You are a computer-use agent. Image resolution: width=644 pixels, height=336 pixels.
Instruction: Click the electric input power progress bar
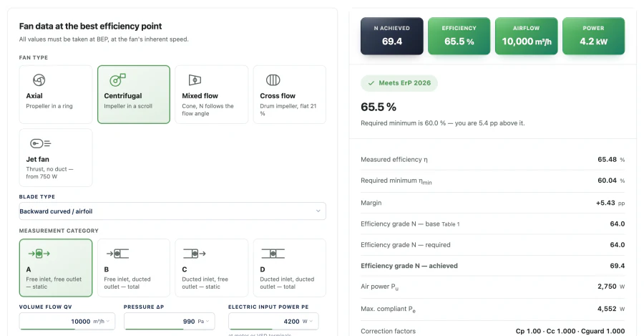[x=251, y=329]
